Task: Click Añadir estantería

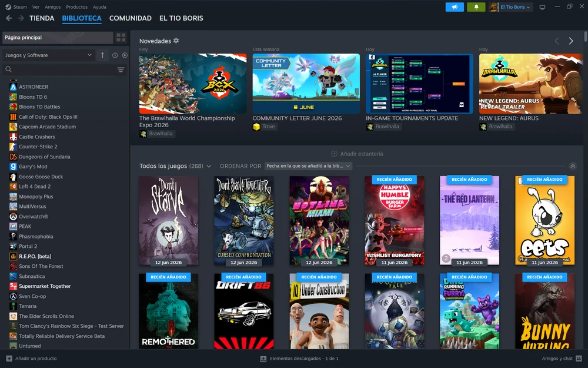Action: 357,154
